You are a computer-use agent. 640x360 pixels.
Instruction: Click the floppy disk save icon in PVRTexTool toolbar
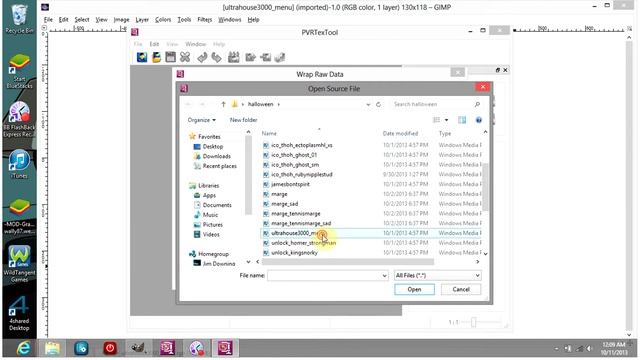tap(170, 57)
